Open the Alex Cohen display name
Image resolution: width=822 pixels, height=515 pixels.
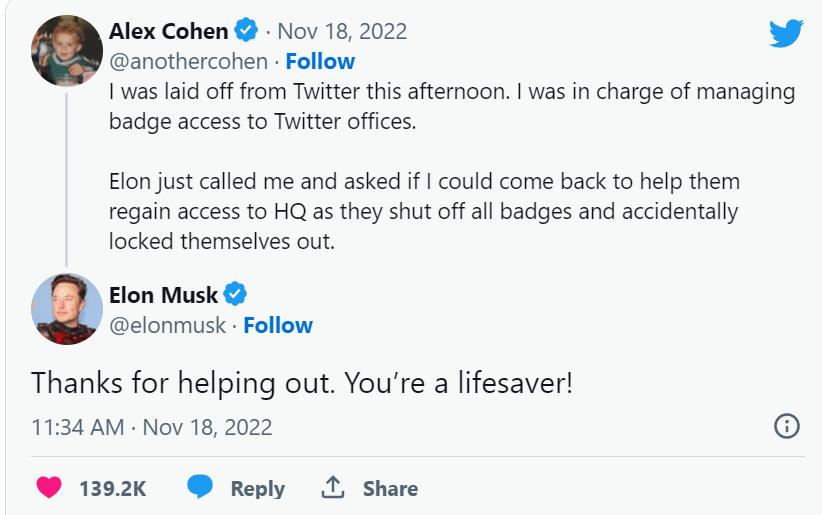168,31
